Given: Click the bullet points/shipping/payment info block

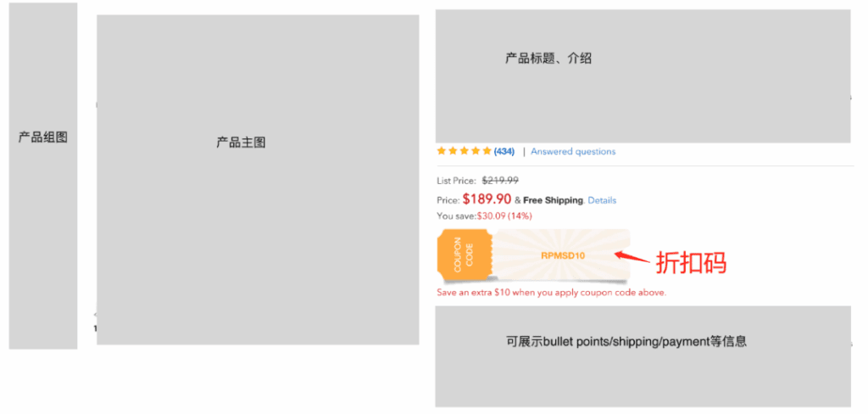Looking at the screenshot, I should [643, 356].
